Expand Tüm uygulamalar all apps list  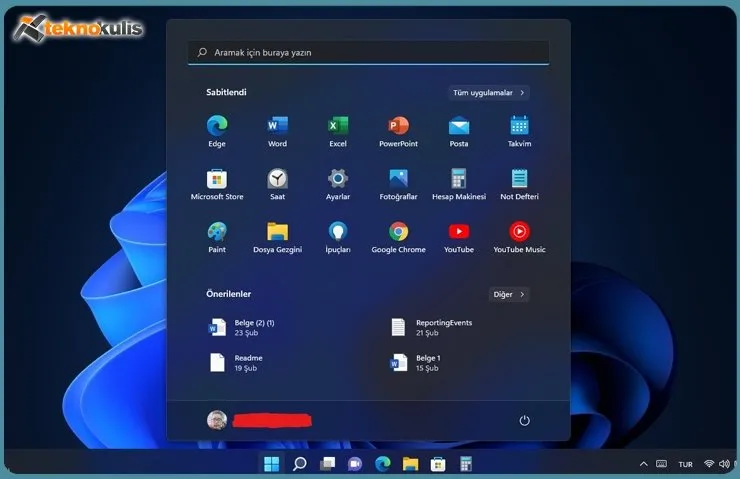click(488, 92)
